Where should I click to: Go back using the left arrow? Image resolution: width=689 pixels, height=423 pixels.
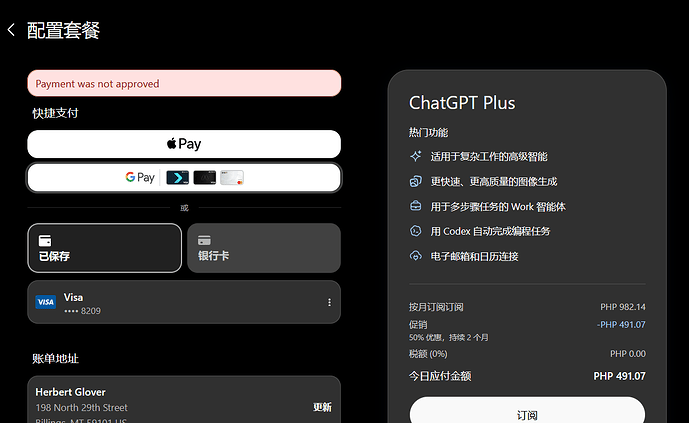(x=11, y=30)
